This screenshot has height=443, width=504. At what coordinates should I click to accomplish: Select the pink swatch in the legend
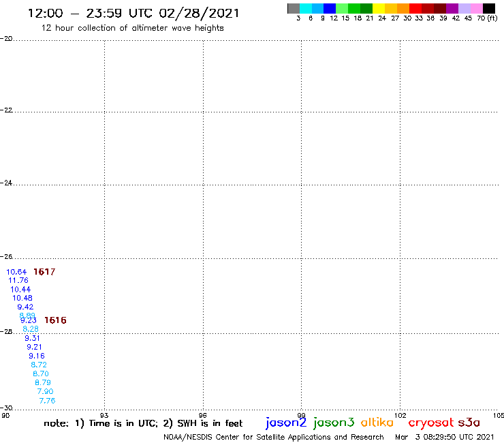click(476, 8)
